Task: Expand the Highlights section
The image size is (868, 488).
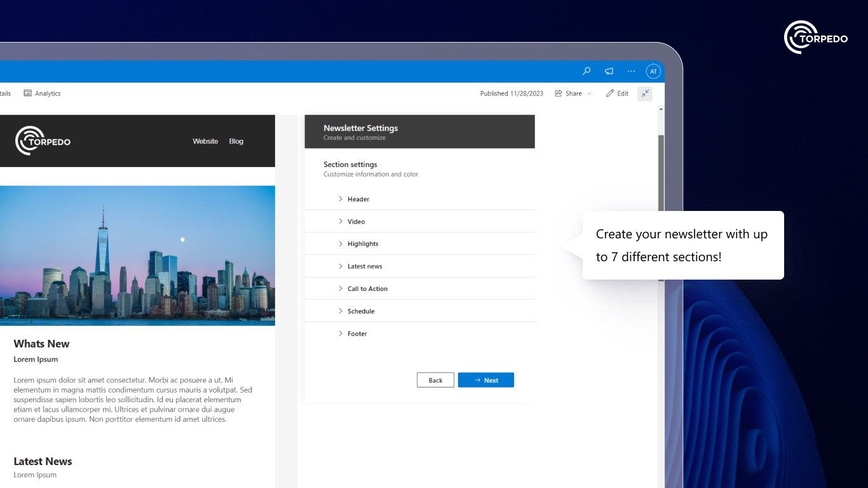Action: 419,243
